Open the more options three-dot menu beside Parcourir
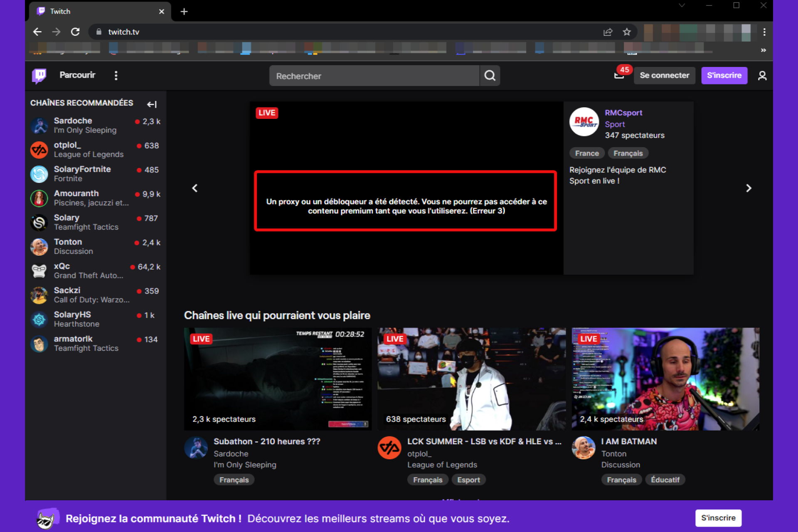This screenshot has width=798, height=532. pos(116,76)
